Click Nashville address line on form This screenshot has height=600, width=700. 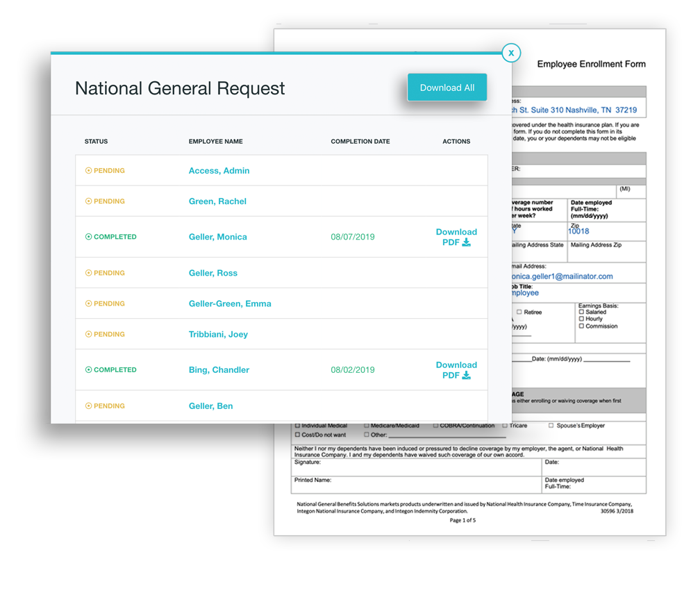(574, 110)
